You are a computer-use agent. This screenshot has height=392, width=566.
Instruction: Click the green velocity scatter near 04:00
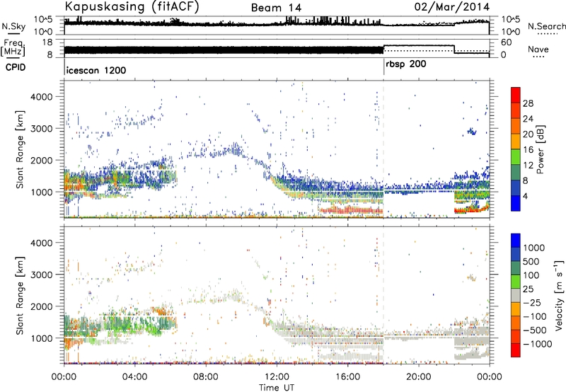tap(134, 323)
